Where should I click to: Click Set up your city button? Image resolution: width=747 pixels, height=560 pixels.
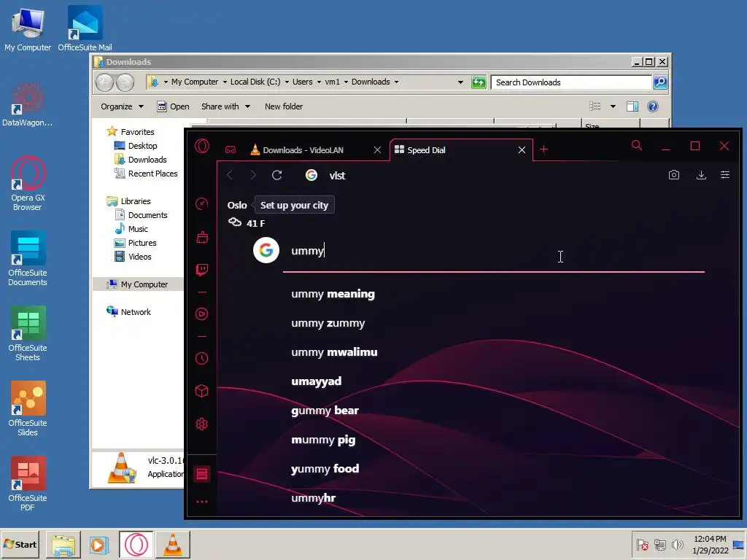tap(294, 205)
